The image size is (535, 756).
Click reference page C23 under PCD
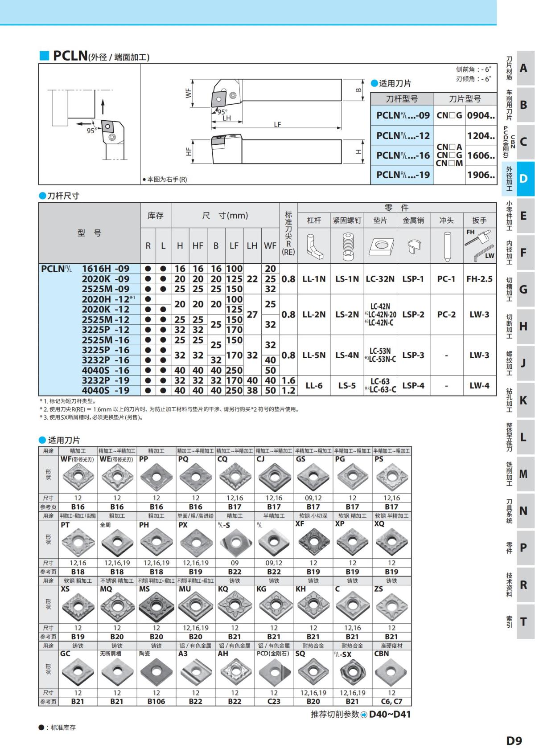tap(274, 701)
